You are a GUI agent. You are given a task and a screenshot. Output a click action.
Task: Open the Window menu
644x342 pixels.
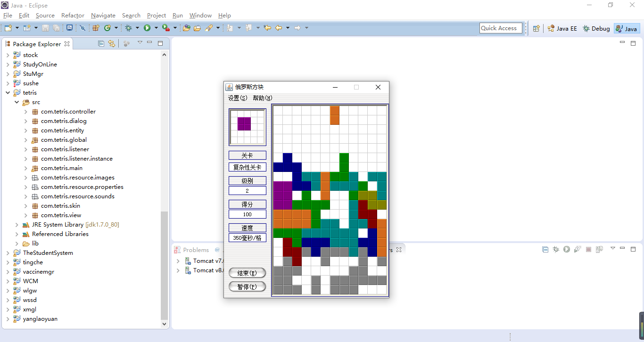click(x=200, y=16)
